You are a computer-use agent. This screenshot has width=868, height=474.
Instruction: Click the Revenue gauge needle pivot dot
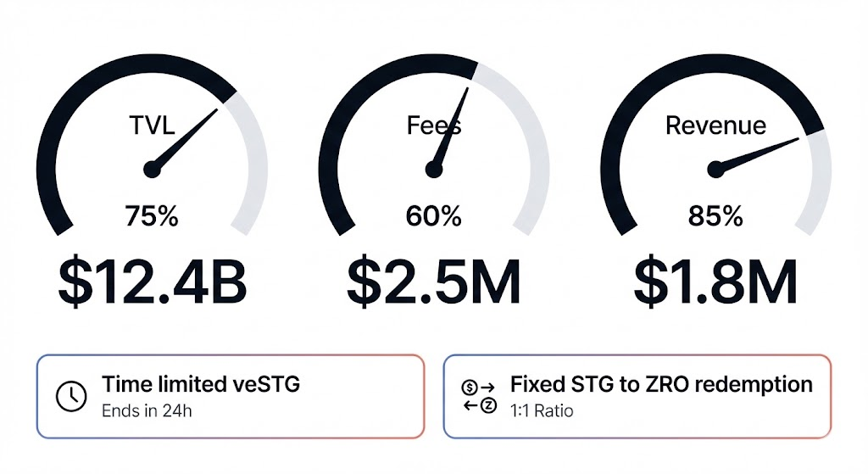click(x=716, y=170)
